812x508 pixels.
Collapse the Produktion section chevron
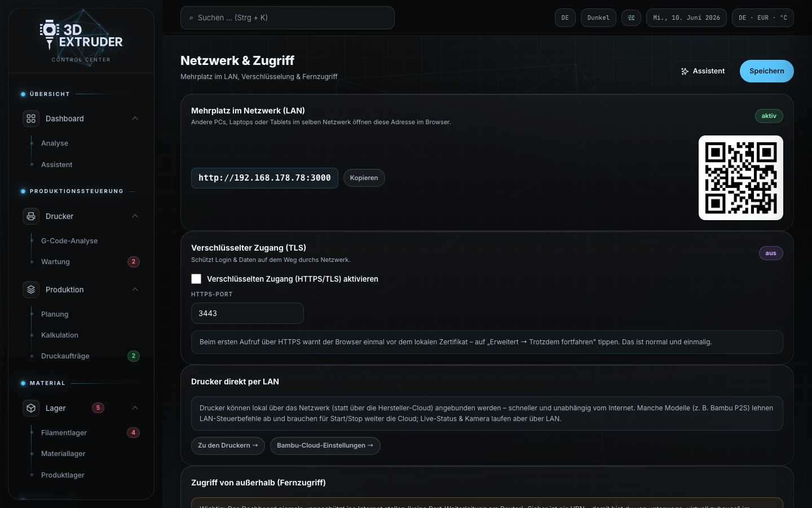coord(135,290)
